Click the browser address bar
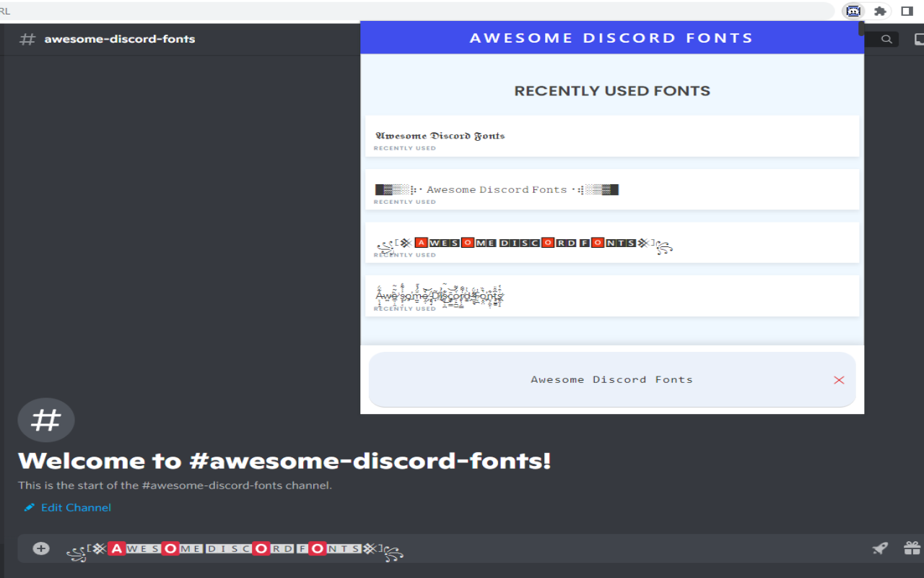Image resolution: width=924 pixels, height=578 pixels. (x=417, y=11)
